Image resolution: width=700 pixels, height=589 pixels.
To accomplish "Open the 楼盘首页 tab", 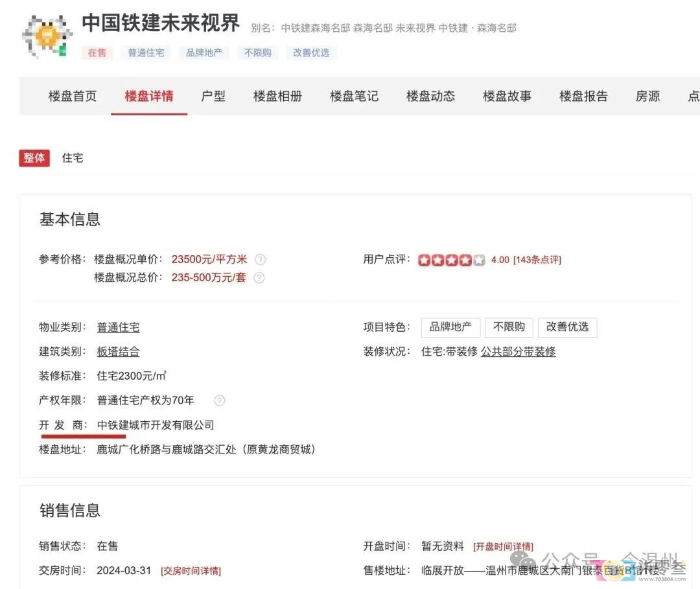I will tap(73, 96).
